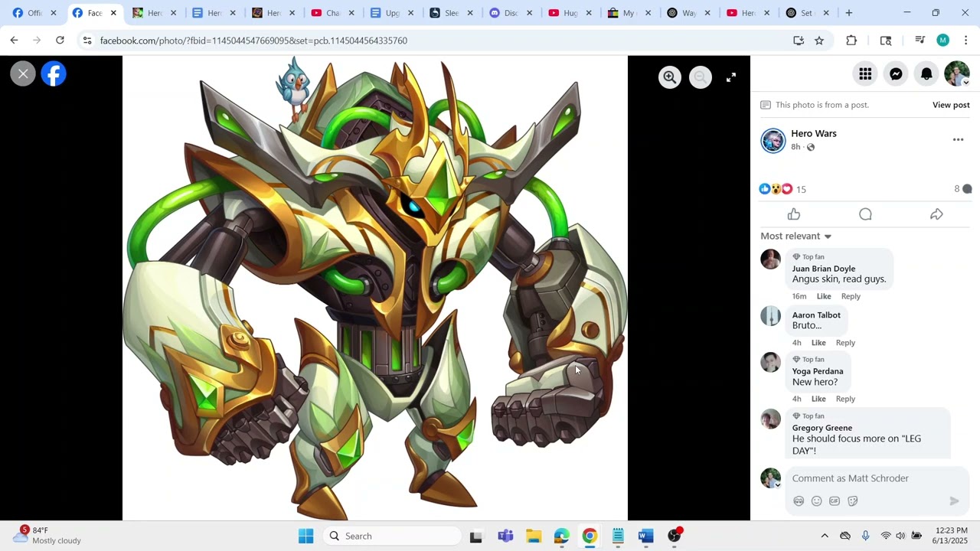980x551 pixels.
Task: Open Gregory Greene's profile name
Action: coord(822,428)
